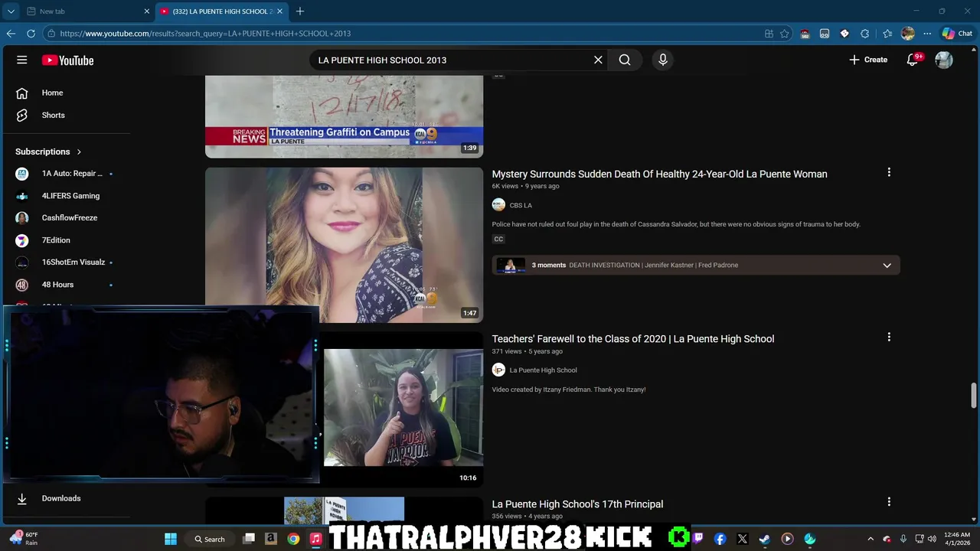Viewport: 980px width, 551px height.
Task: Open the Windows Start menu
Action: point(171,539)
